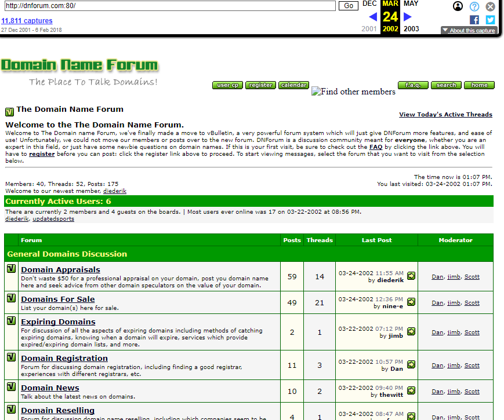This screenshot has width=504, height=420.
Task: Open View Today's Active Threads link
Action: click(x=445, y=115)
